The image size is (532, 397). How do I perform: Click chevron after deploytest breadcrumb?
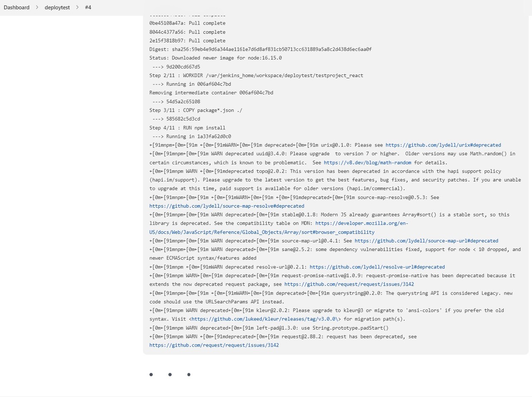click(x=77, y=7)
